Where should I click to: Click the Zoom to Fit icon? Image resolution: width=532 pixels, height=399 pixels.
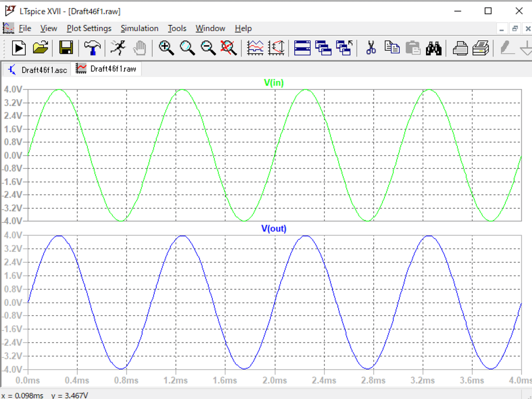point(229,47)
